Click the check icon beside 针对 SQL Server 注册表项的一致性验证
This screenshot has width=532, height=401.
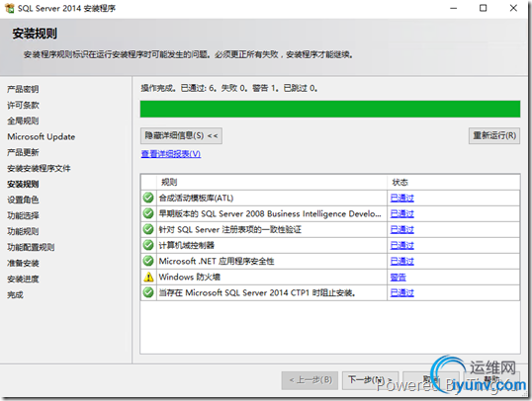click(x=148, y=229)
